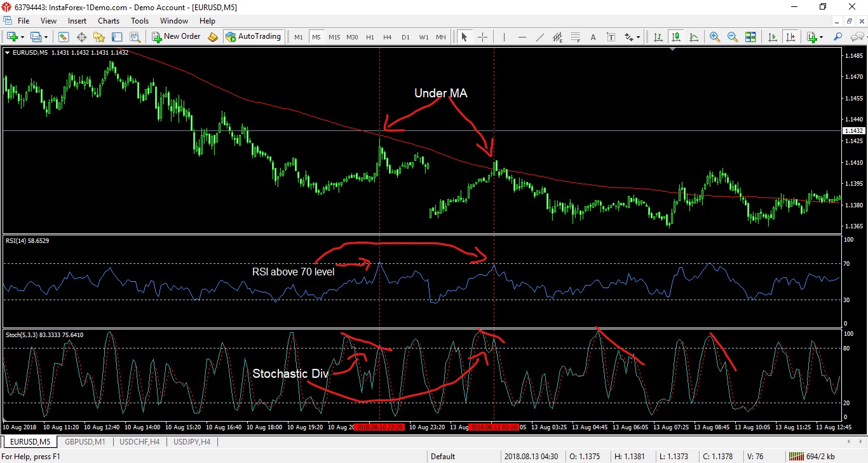Open the Data Window crosshair-circle icon
Viewport: 868px width, 463px height.
point(82,37)
